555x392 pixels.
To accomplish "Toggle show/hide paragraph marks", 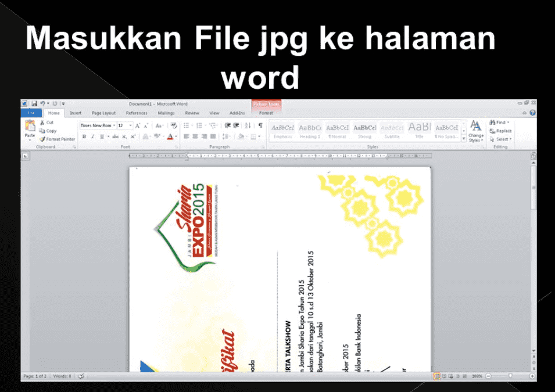I will point(260,125).
